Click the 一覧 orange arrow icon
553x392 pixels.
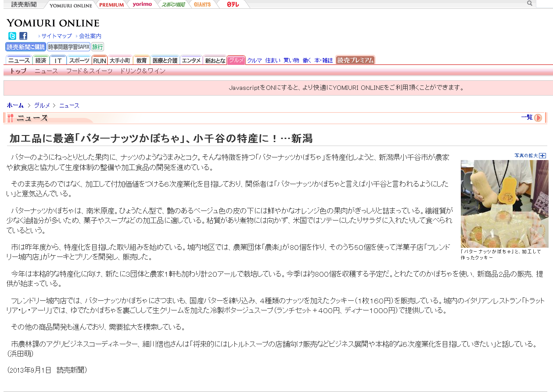click(x=538, y=118)
